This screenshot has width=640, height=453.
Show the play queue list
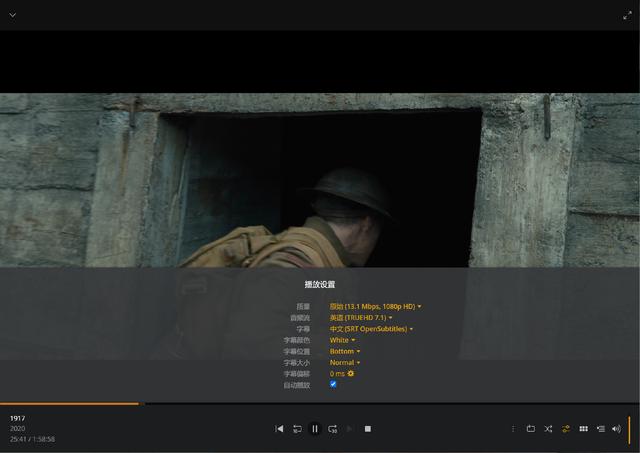click(601, 429)
